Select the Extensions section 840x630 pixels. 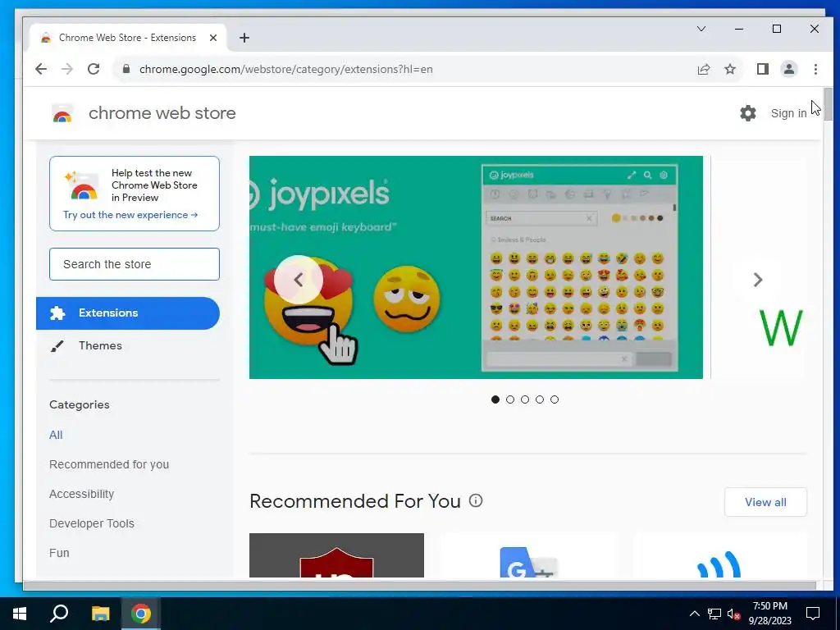coord(128,313)
